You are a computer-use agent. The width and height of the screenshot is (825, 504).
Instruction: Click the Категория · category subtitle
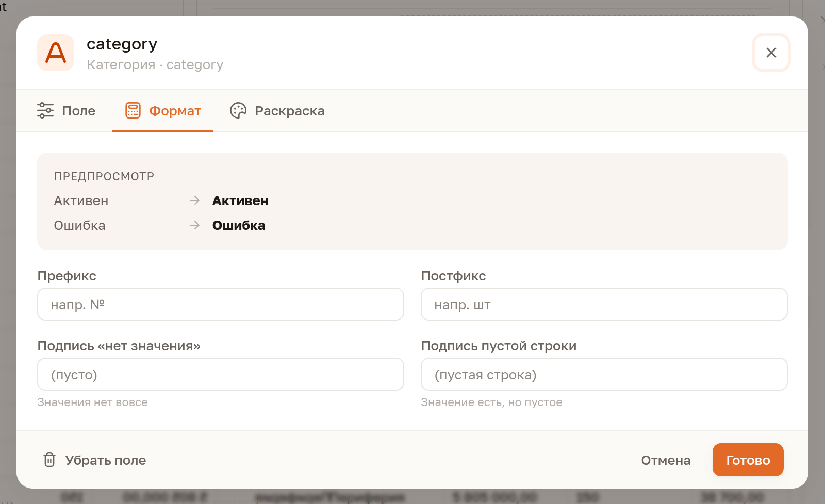click(x=155, y=65)
